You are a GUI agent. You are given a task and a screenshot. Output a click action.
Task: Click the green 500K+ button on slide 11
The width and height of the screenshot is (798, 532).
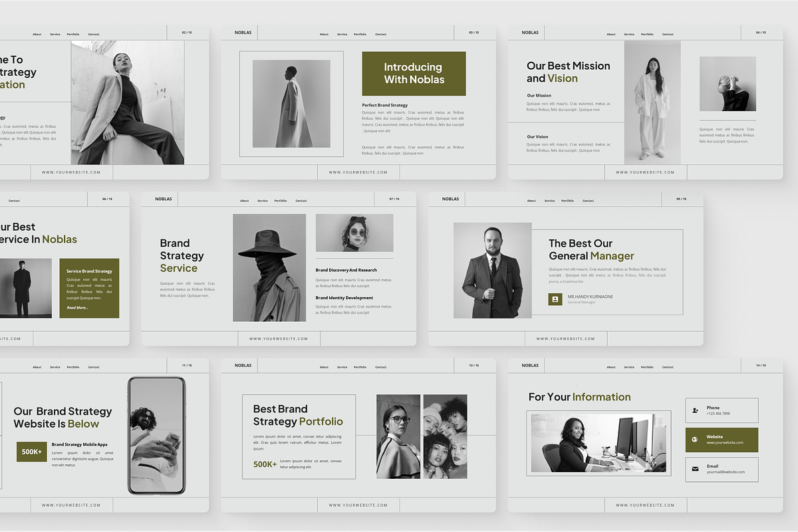(x=31, y=452)
